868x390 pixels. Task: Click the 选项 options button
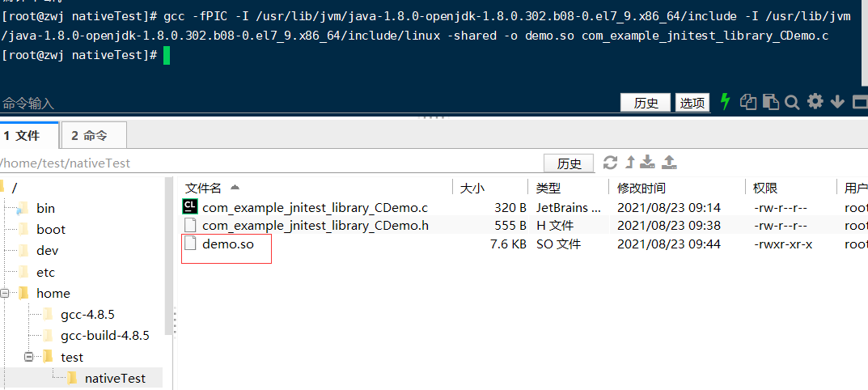click(x=692, y=103)
